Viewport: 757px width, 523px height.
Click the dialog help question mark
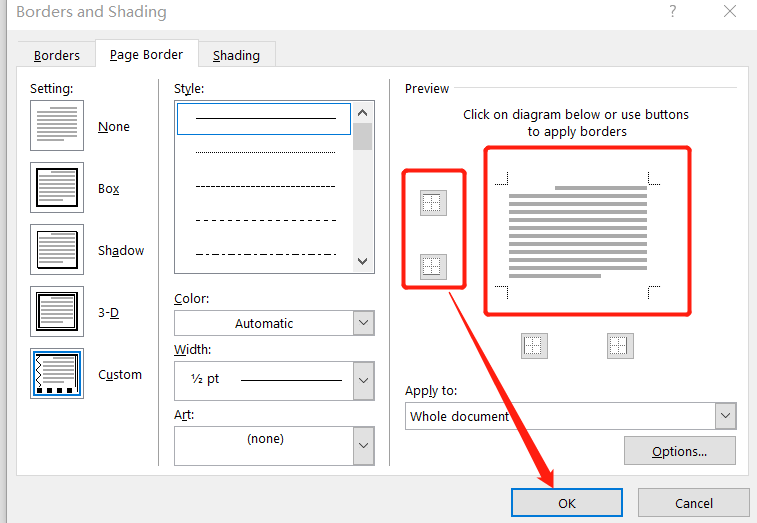tap(673, 11)
